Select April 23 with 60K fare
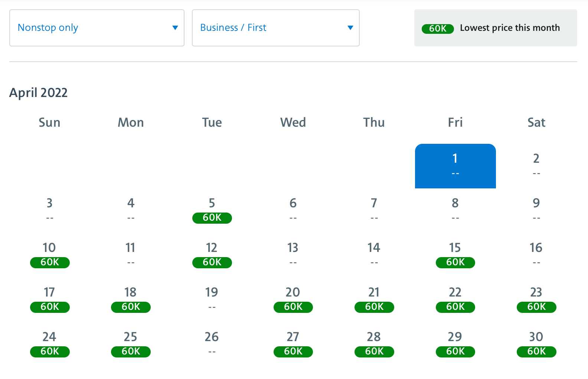This screenshot has width=588, height=379. [x=536, y=300]
